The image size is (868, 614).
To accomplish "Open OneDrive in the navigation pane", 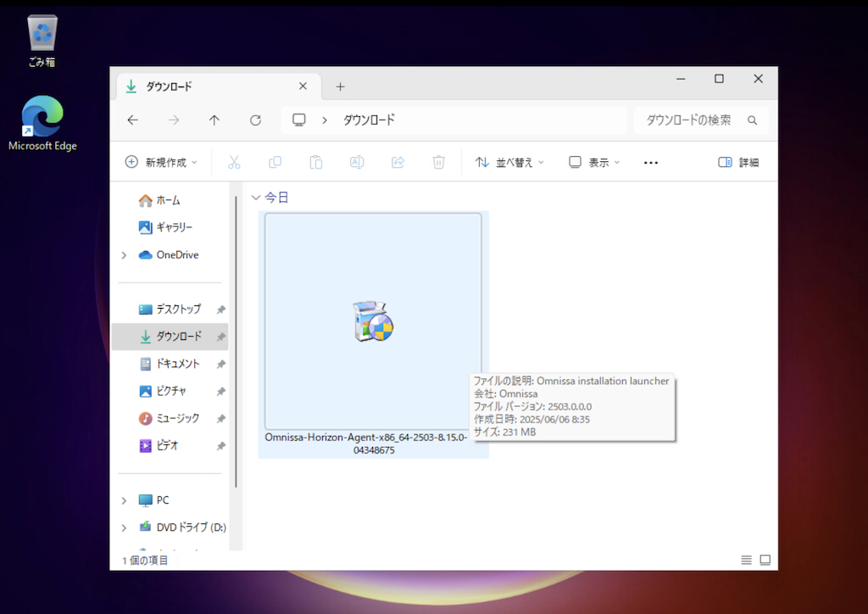I will (x=169, y=254).
